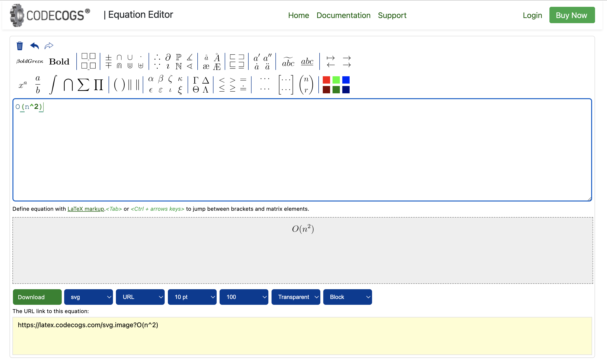This screenshot has height=364, width=607.
Task: Open the Block display mode dropdown
Action: [x=347, y=297]
